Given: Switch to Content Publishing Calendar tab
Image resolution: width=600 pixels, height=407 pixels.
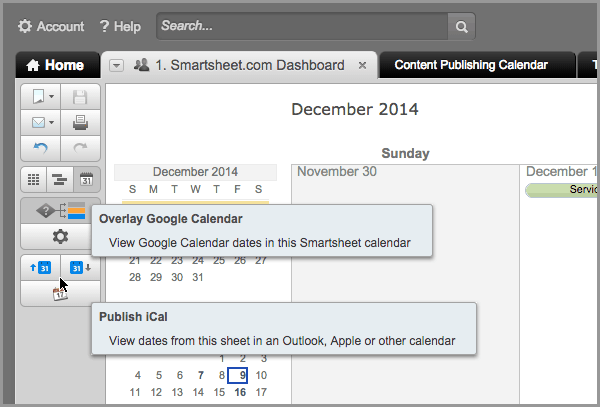Looking at the screenshot, I should click(x=471, y=65).
